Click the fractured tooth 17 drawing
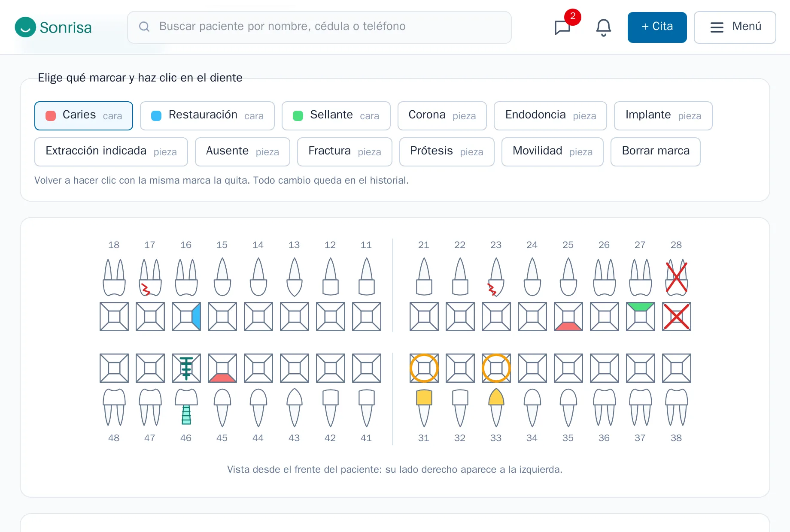790x532 pixels. tap(150, 278)
